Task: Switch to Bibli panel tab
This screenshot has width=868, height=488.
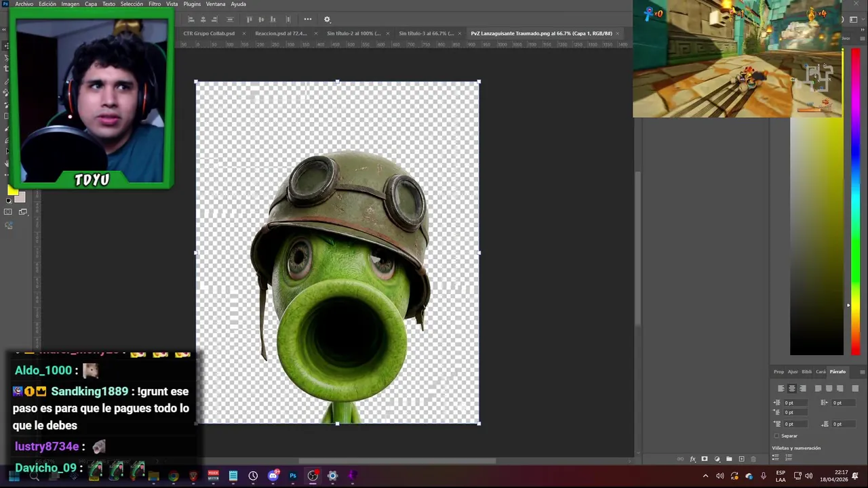Action: click(806, 371)
